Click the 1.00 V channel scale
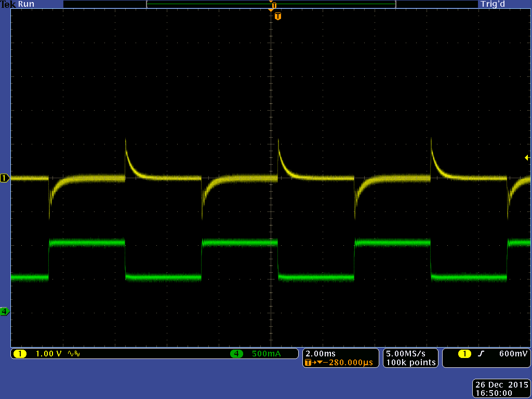 pyautogui.click(x=48, y=354)
